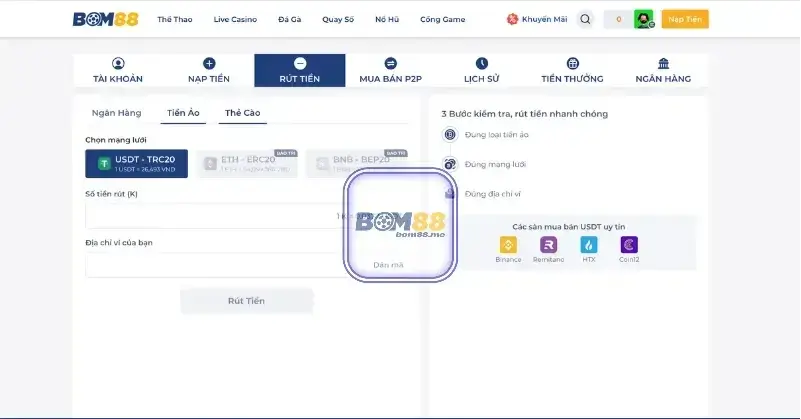Click the Coin12 exchange icon
The image size is (801, 419).
[629, 245]
